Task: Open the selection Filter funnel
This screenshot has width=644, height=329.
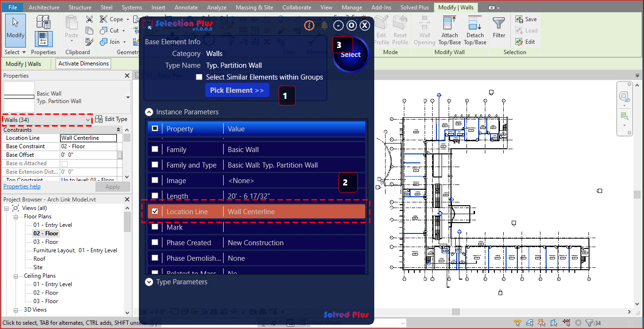Action: (499, 27)
